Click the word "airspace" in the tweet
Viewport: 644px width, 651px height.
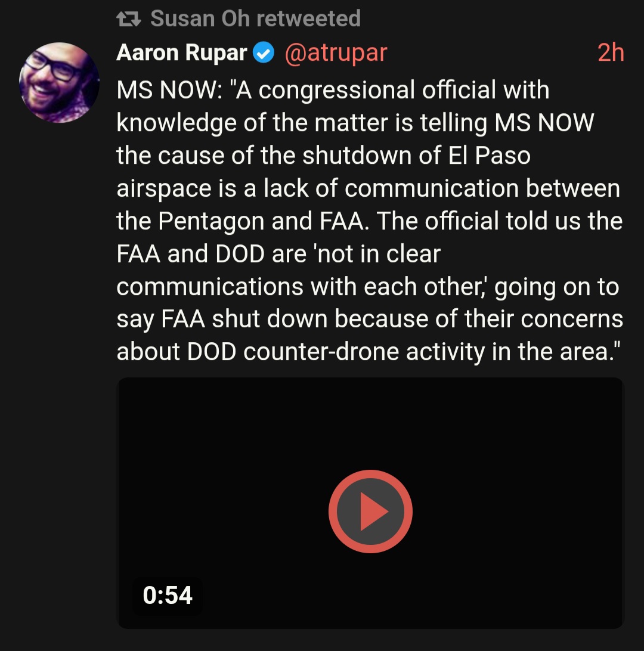click(x=164, y=189)
